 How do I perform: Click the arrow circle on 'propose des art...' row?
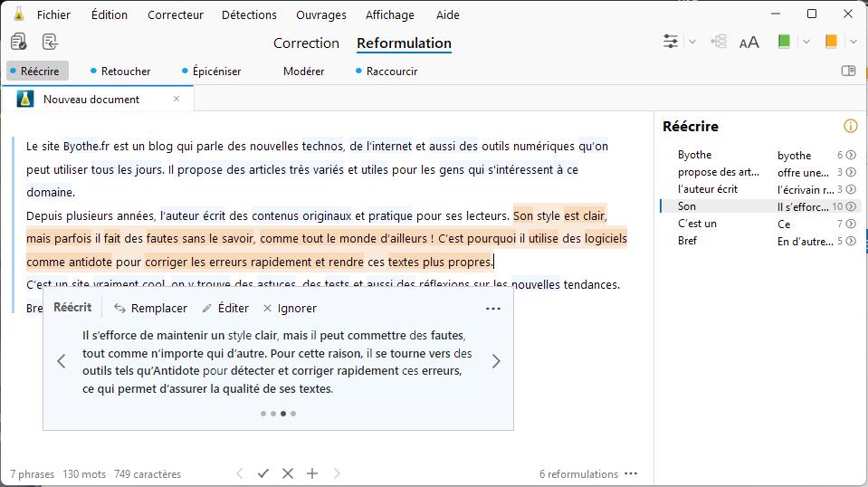coord(852,172)
